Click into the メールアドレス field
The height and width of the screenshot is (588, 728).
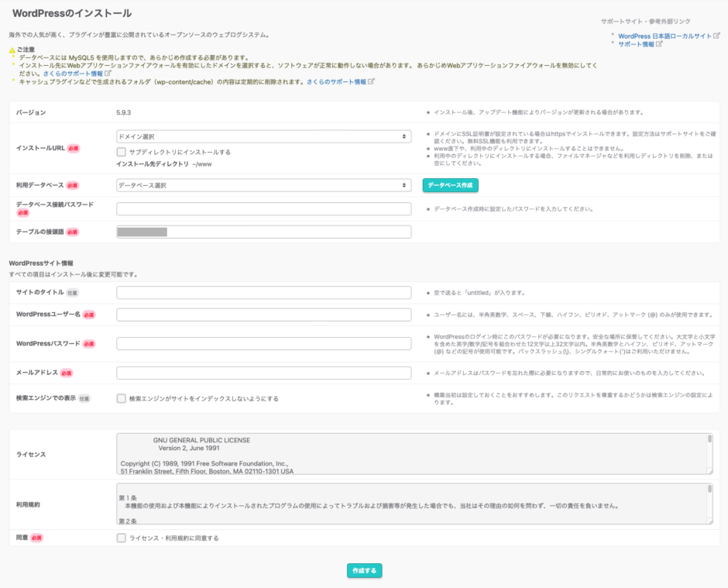pyautogui.click(x=263, y=373)
